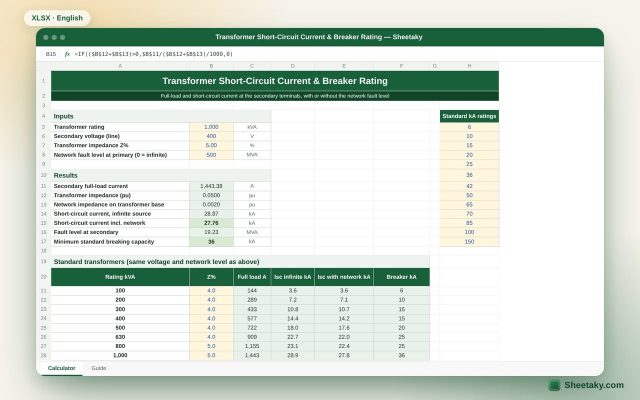Click the MVA unit in row 8

click(x=252, y=155)
